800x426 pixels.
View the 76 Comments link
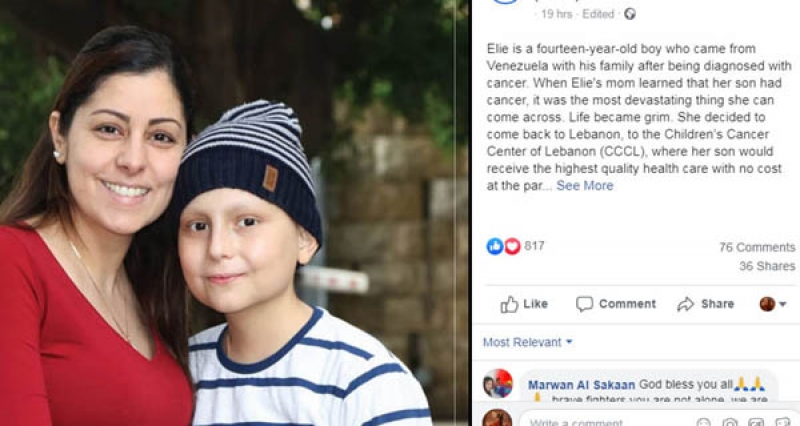(x=757, y=247)
